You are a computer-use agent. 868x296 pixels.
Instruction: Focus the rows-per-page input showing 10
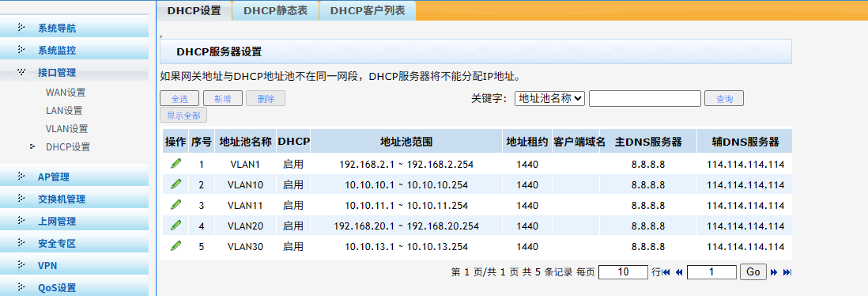click(623, 272)
